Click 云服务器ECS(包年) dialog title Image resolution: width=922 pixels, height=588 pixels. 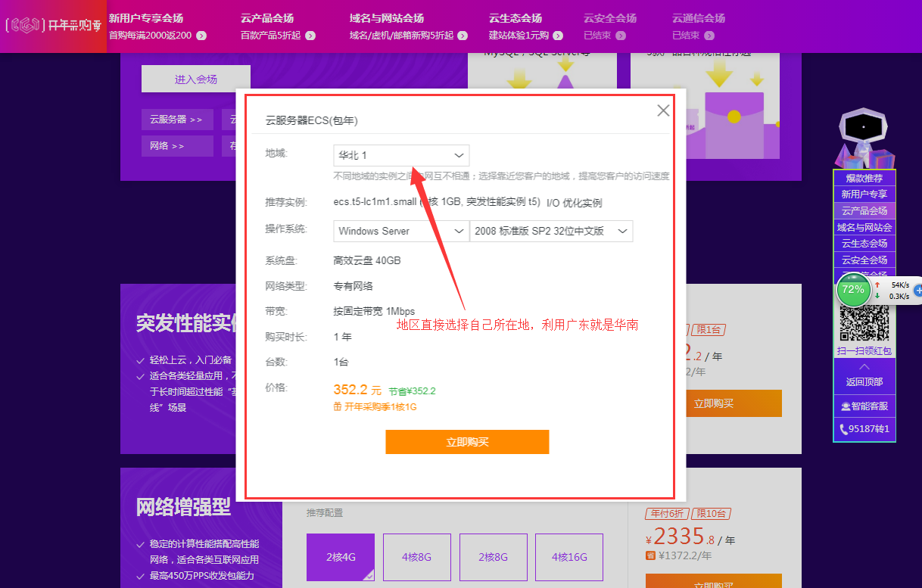coord(311,120)
